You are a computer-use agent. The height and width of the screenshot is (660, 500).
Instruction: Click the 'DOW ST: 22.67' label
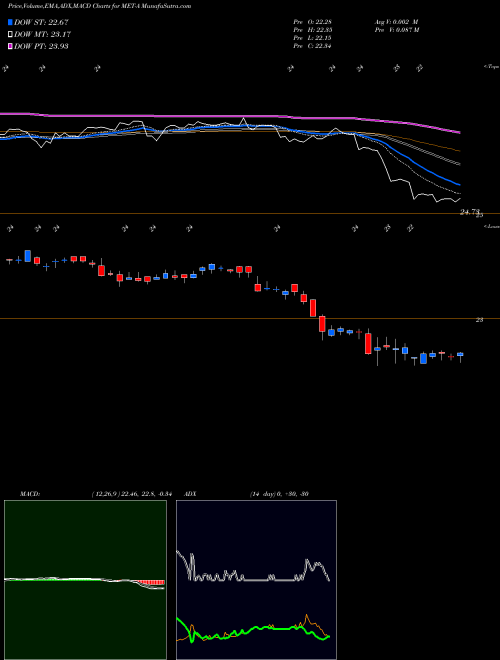click(x=41, y=22)
